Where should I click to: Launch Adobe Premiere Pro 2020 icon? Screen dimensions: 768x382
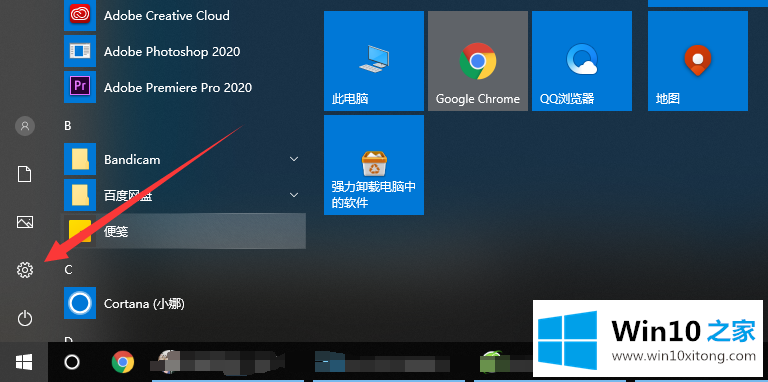[x=80, y=87]
